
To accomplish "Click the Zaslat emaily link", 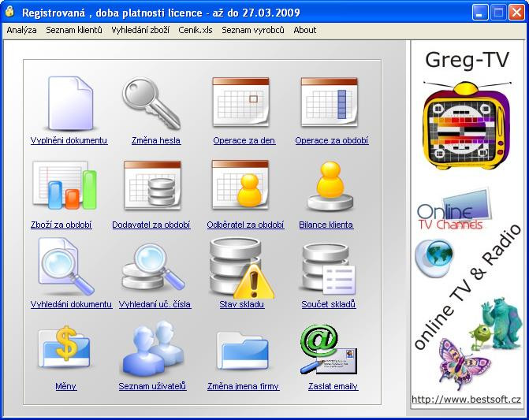I will [x=333, y=386].
